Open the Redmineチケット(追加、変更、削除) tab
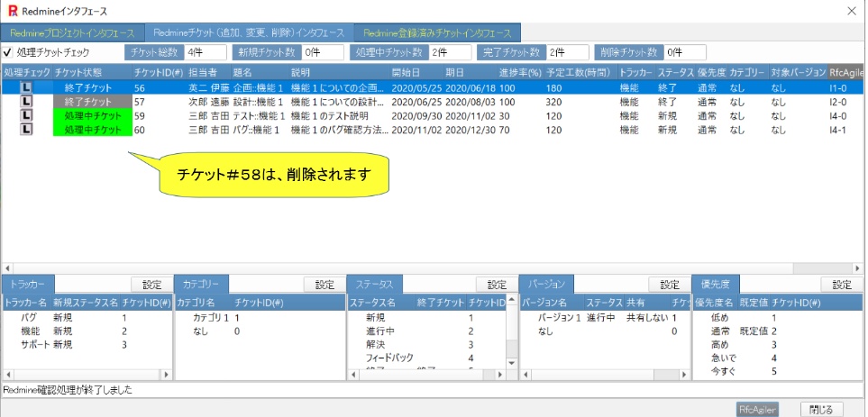 tap(249, 32)
